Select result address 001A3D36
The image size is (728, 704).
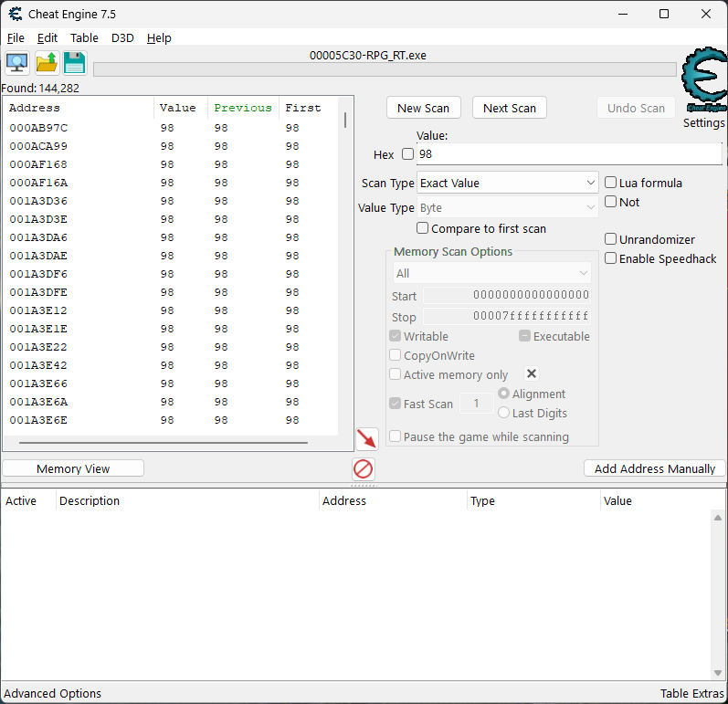click(x=38, y=201)
